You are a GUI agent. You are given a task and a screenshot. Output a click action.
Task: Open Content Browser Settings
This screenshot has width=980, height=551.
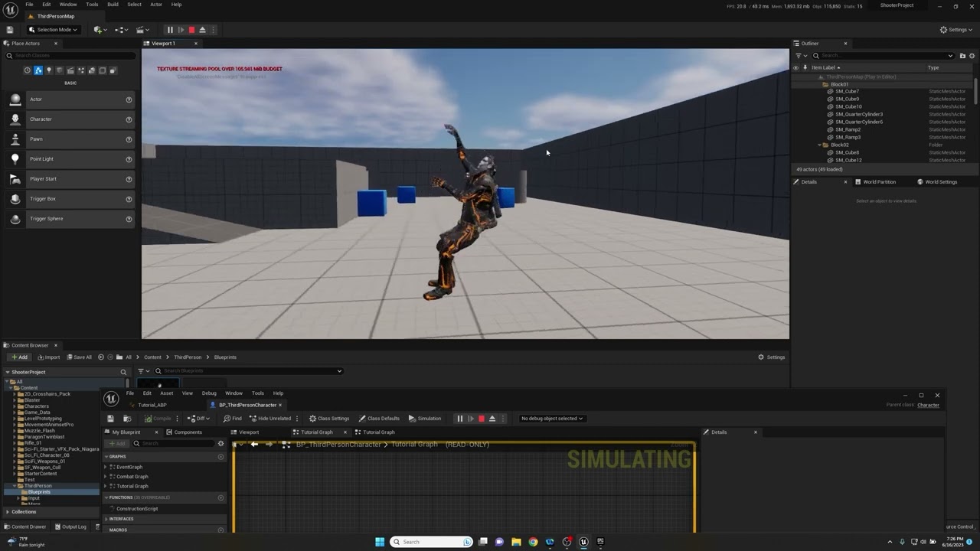[x=772, y=357]
